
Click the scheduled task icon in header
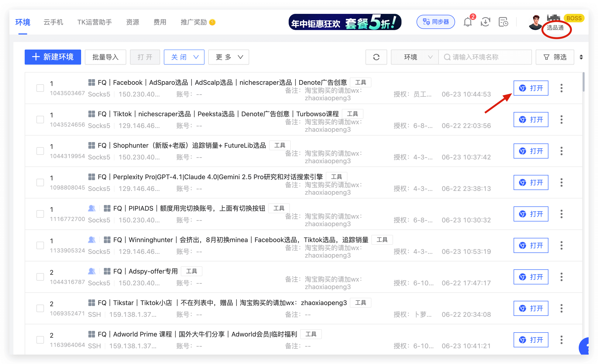point(503,22)
